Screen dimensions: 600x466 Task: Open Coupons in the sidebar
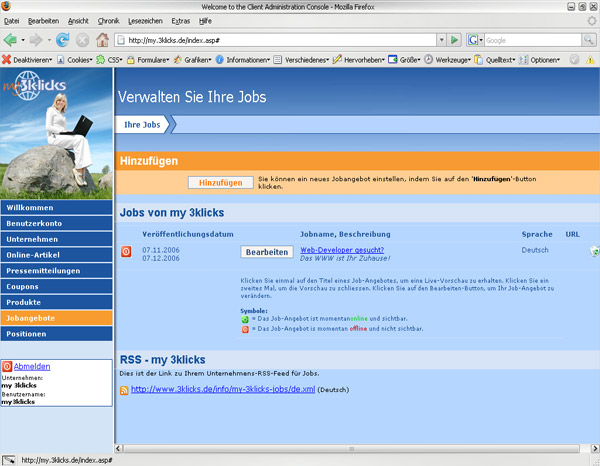pos(57,287)
